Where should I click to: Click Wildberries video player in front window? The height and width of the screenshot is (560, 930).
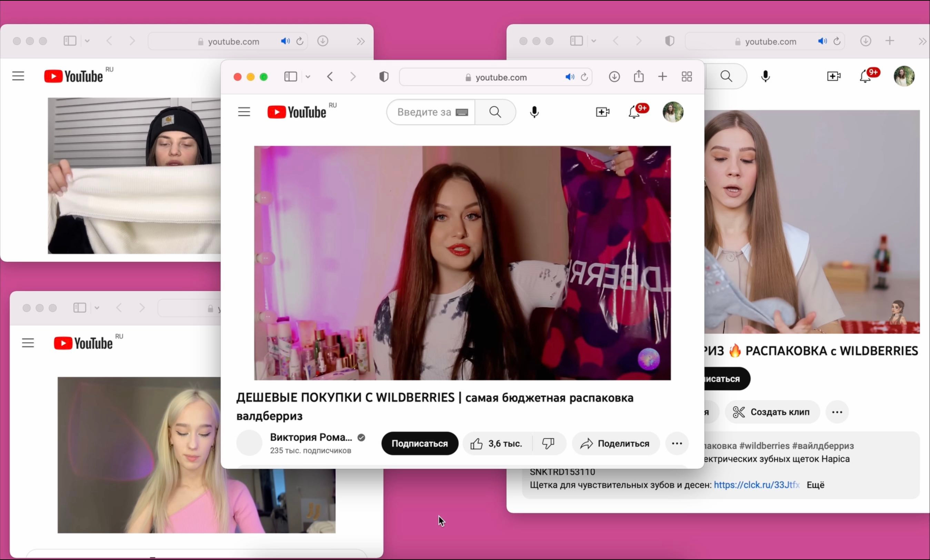(x=462, y=263)
